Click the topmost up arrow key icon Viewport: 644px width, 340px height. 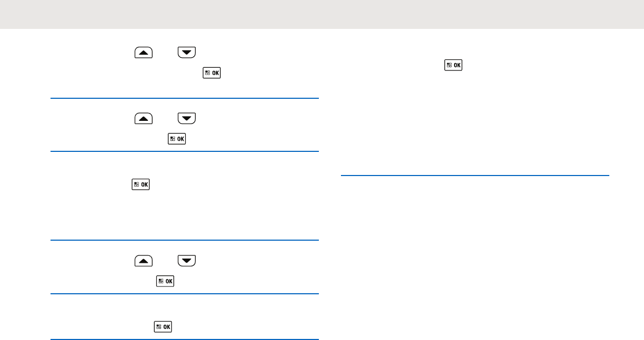tap(144, 52)
